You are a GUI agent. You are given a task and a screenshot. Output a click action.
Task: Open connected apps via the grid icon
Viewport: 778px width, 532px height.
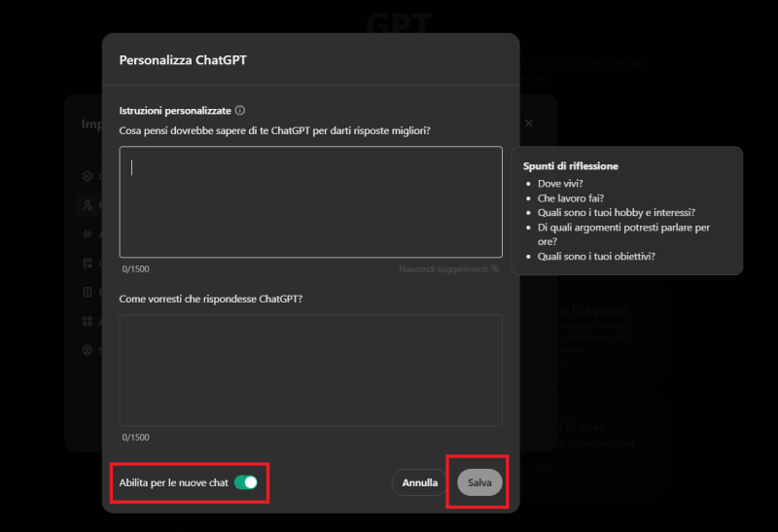[x=88, y=321]
